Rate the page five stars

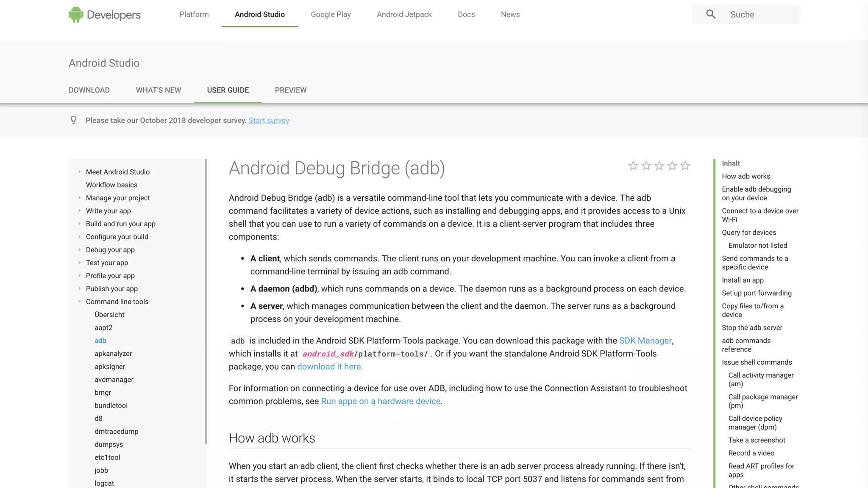coord(685,166)
